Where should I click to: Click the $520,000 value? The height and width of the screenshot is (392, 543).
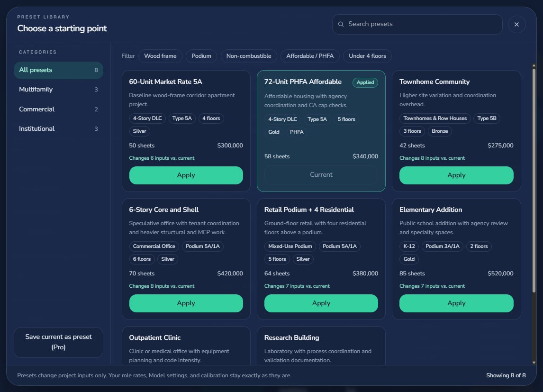(x=500, y=273)
